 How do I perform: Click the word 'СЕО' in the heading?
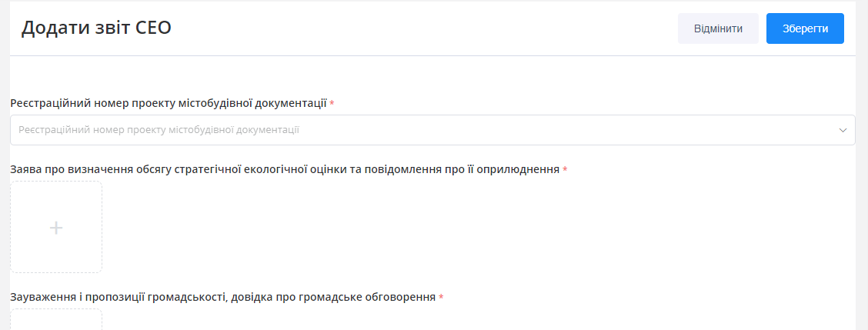click(152, 28)
